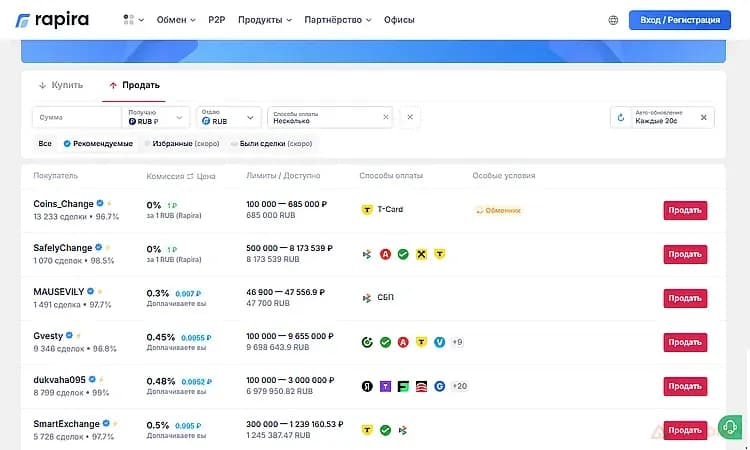Click the swap icon between Комиссия and Цена

[x=190, y=176]
